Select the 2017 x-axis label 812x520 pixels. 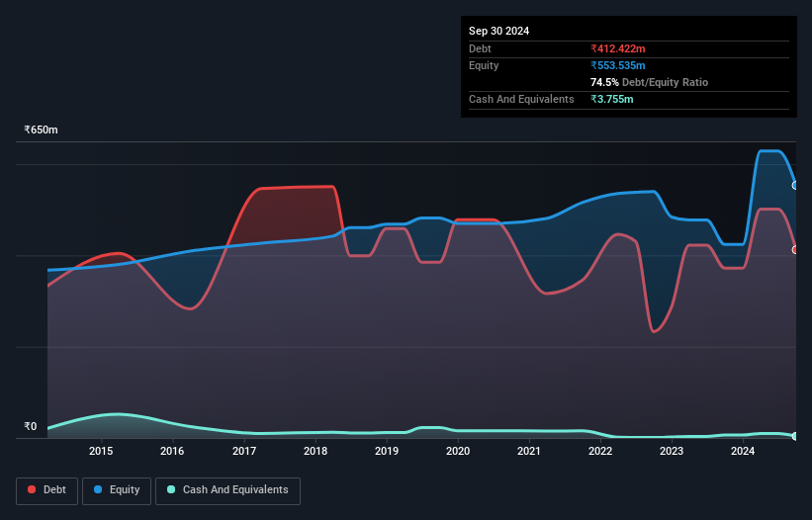pos(244,451)
